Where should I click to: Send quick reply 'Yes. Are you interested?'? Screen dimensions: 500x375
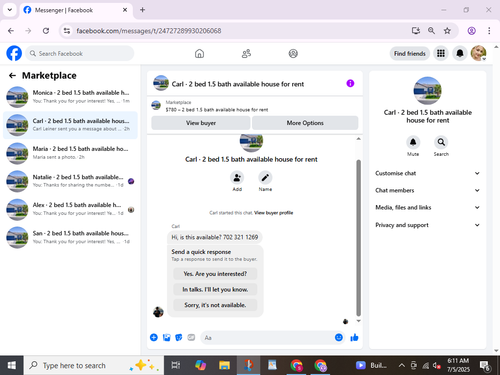[215, 274]
